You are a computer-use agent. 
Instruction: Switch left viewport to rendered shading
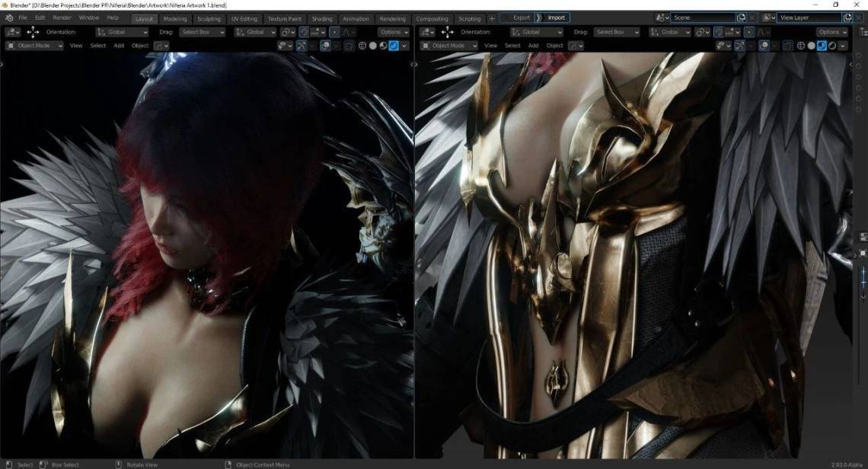[x=394, y=46]
